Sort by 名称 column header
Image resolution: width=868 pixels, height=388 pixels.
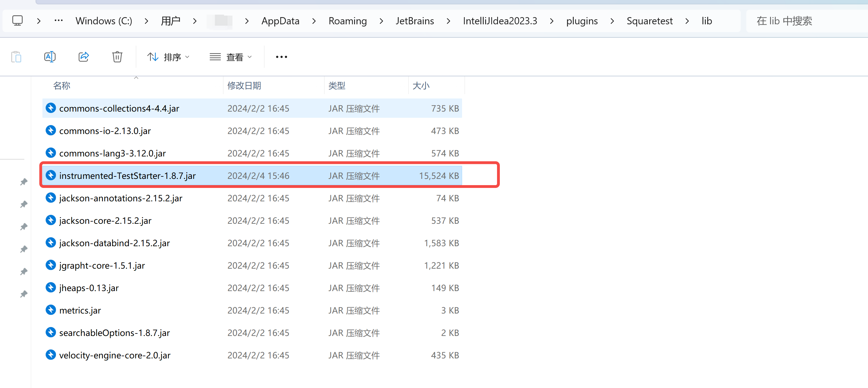(62, 85)
